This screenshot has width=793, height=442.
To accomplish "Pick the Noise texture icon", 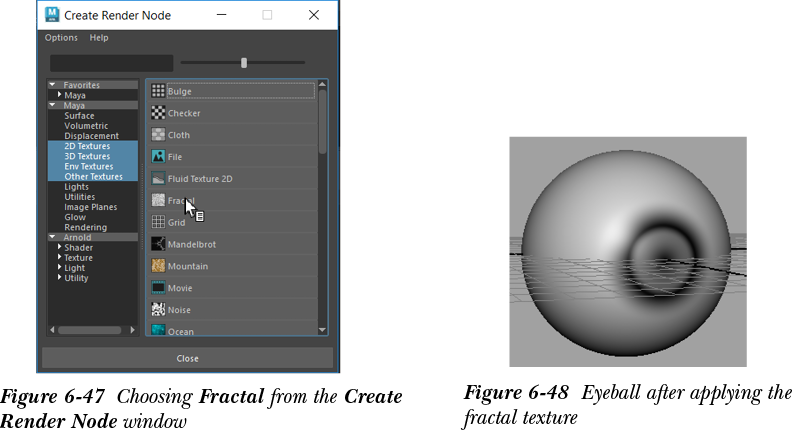I will pos(158,309).
